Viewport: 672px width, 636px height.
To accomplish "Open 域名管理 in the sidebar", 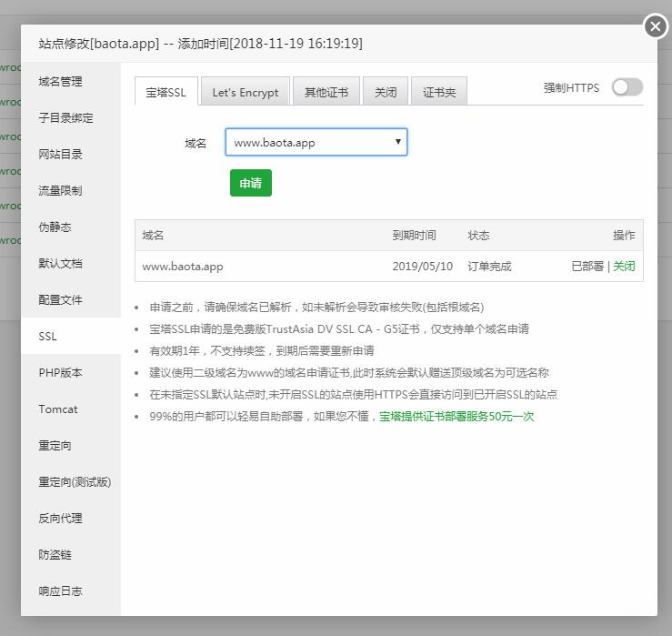I will [71, 81].
